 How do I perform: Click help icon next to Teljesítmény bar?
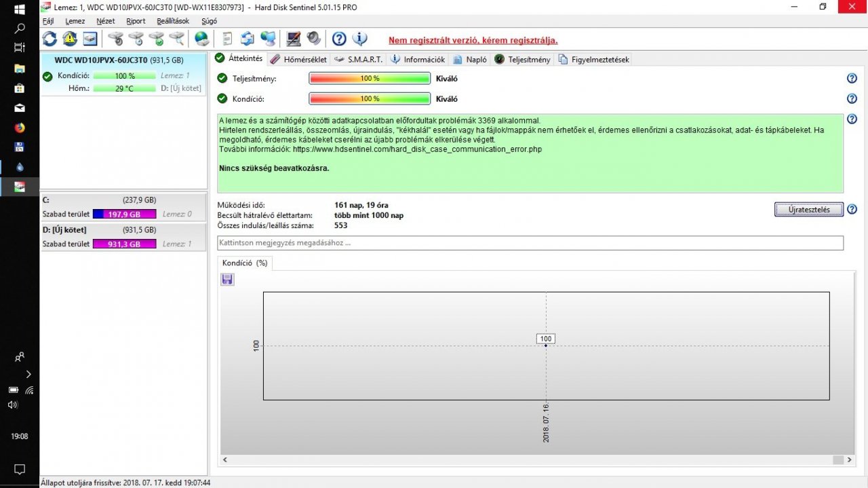click(852, 79)
